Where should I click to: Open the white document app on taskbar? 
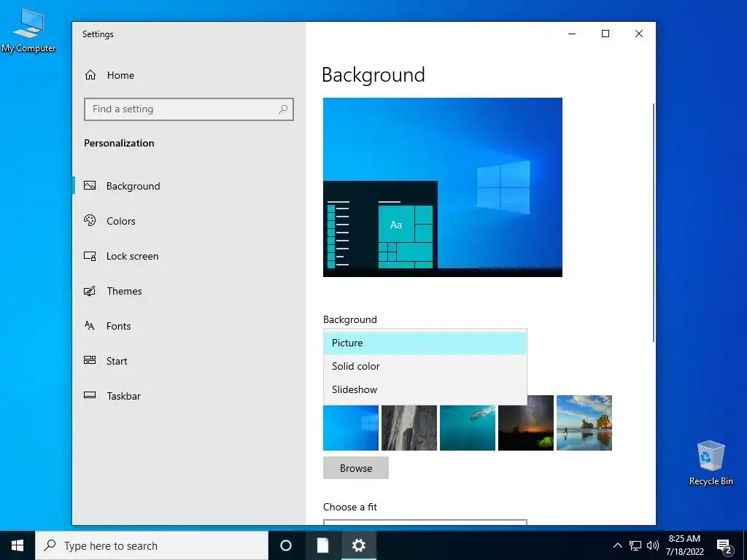[x=322, y=545]
